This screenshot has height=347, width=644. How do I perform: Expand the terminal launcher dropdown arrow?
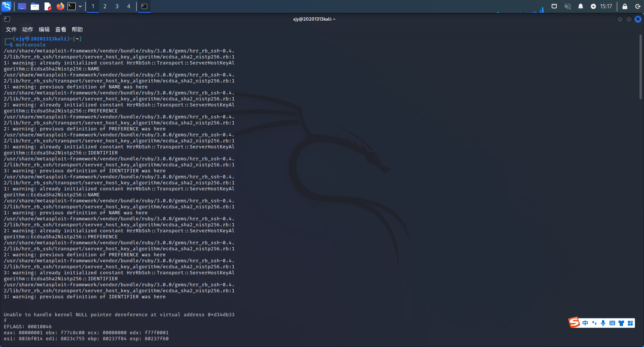[x=80, y=6]
